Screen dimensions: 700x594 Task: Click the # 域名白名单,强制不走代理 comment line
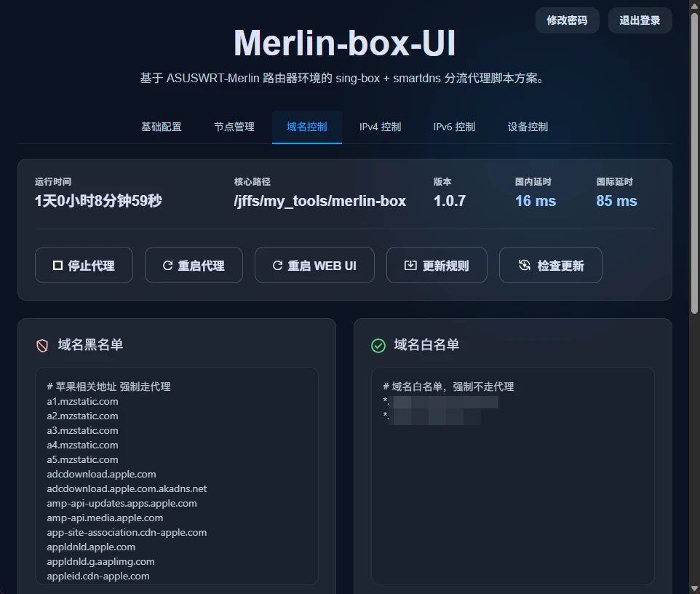point(448,387)
